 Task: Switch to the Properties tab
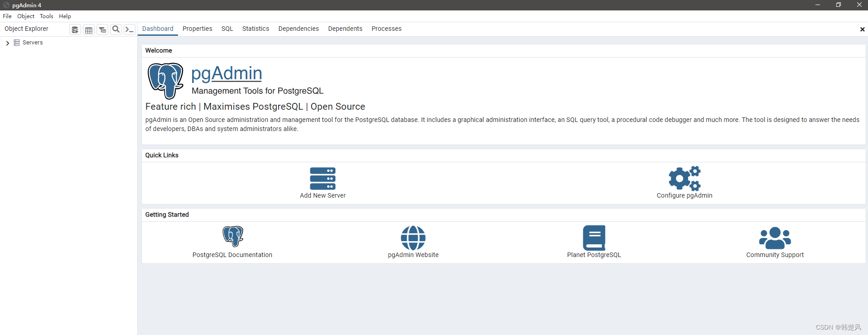coord(198,29)
